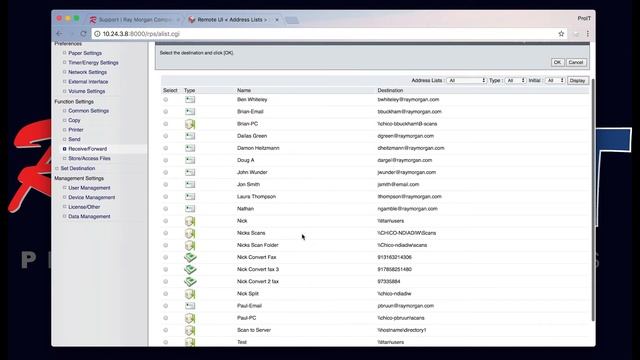Open Paper Settings in the sidebar
The width and height of the screenshot is (640, 360).
(85, 53)
